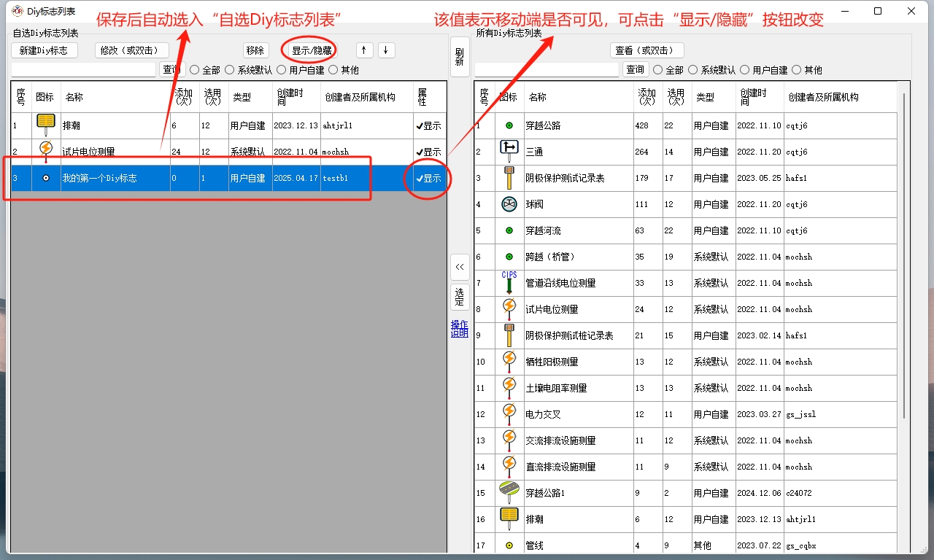This screenshot has width=934, height=560.
Task: Click the 排潮 icon in left list
Action: (46, 125)
